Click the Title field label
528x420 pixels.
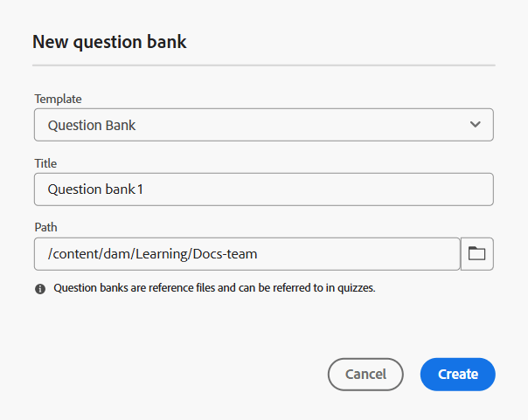(45, 163)
